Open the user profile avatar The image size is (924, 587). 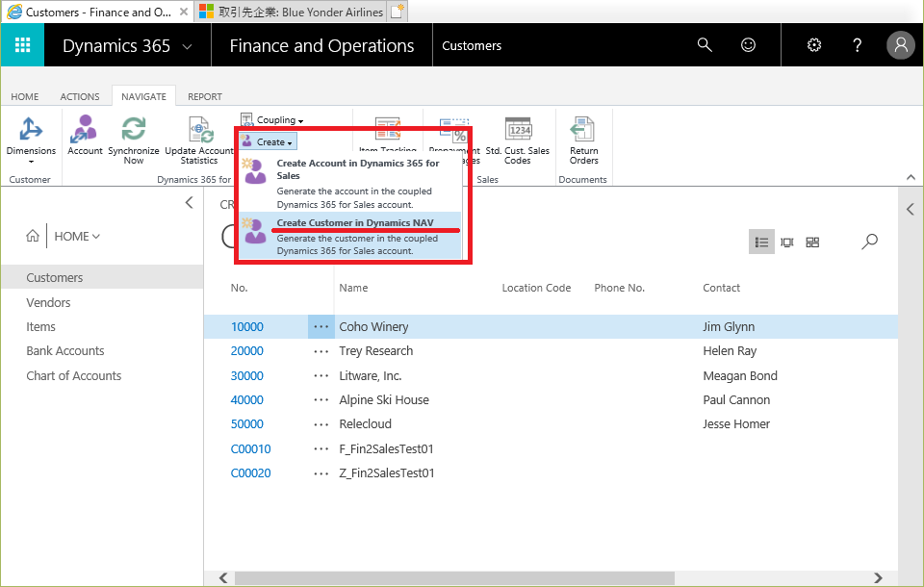point(901,45)
